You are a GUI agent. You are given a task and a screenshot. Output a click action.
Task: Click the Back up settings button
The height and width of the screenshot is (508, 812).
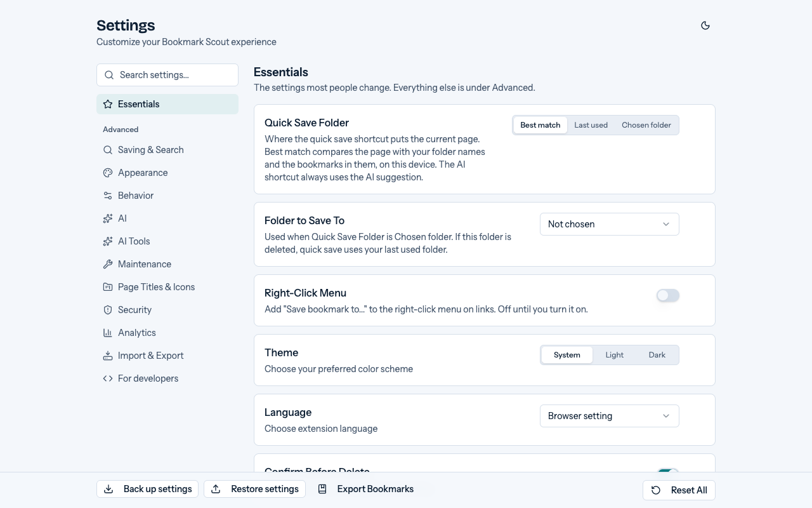coord(148,489)
